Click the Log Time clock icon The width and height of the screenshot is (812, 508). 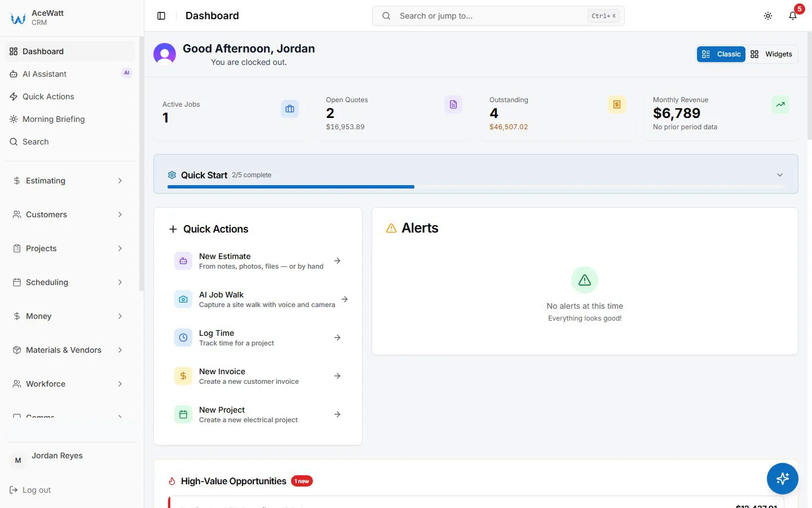(x=183, y=338)
